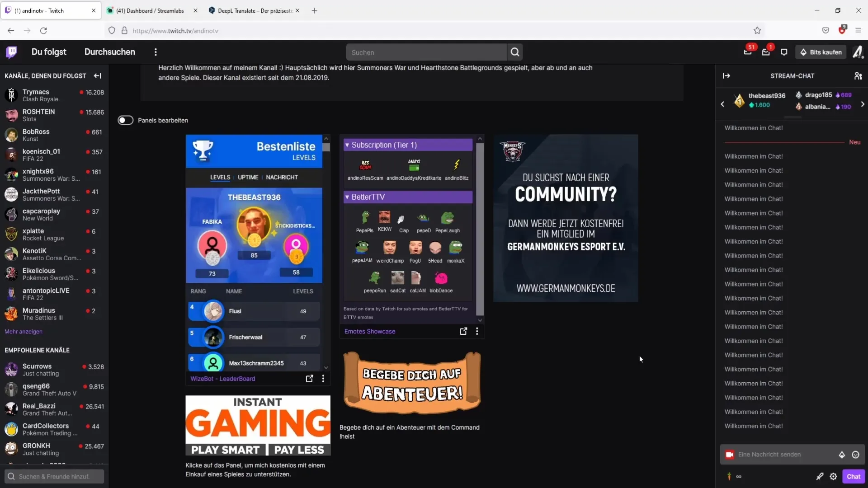Focus the Suchen search field
The width and height of the screenshot is (868, 488).
coord(426,52)
